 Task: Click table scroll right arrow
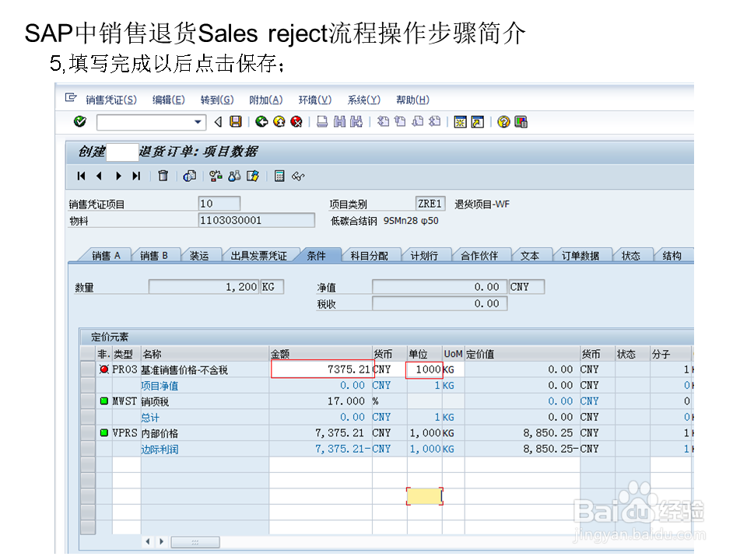[x=162, y=541]
